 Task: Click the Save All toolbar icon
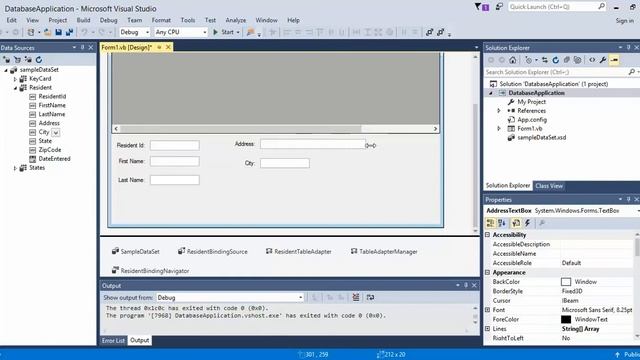(x=69, y=32)
